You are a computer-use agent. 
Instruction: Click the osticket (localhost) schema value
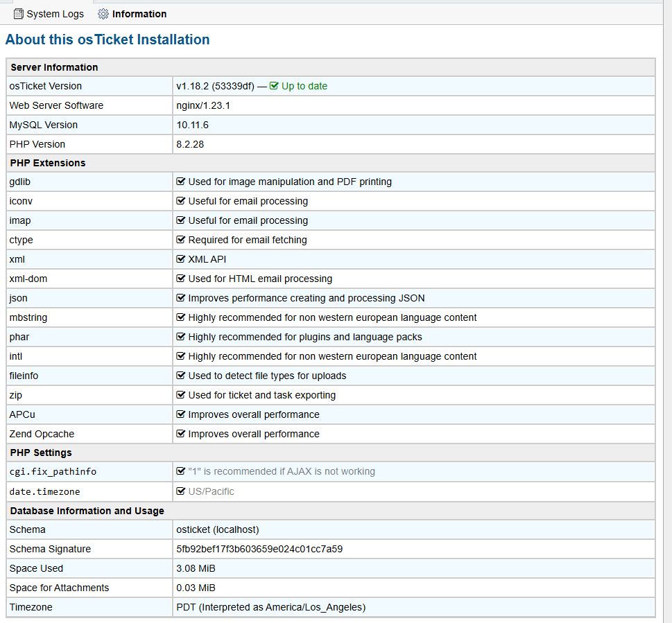[218, 529]
